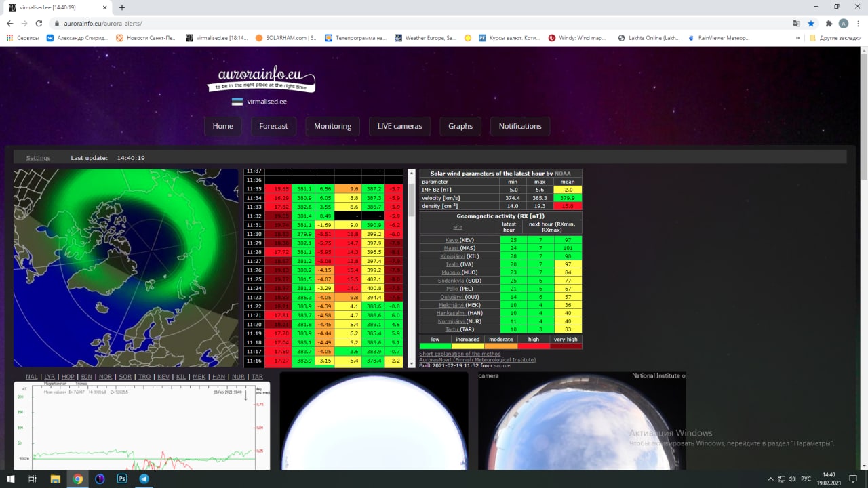Open the Settings link
Screen dimensions: 868x488
38,158
